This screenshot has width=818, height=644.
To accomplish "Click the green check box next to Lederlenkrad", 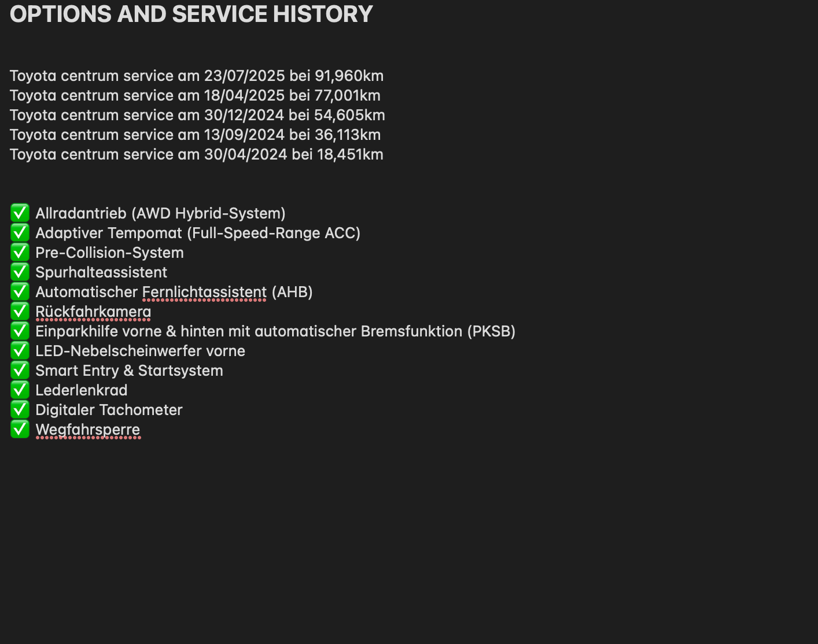I will pos(20,390).
